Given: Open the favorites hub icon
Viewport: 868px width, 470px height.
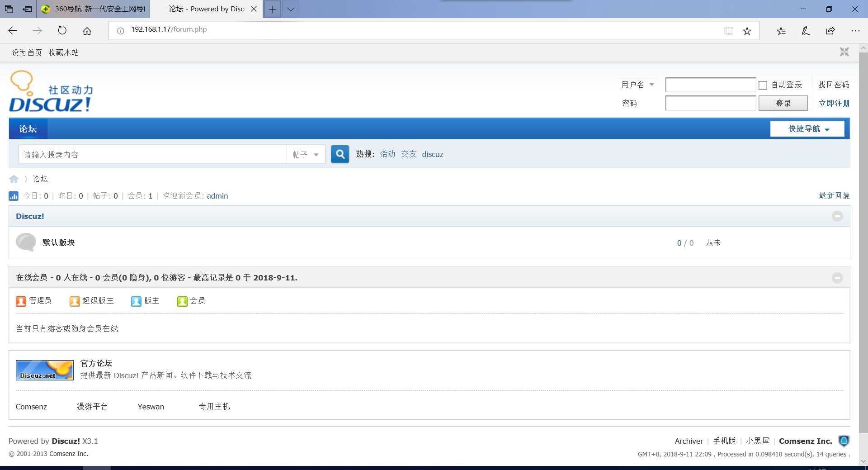Looking at the screenshot, I should coord(781,31).
